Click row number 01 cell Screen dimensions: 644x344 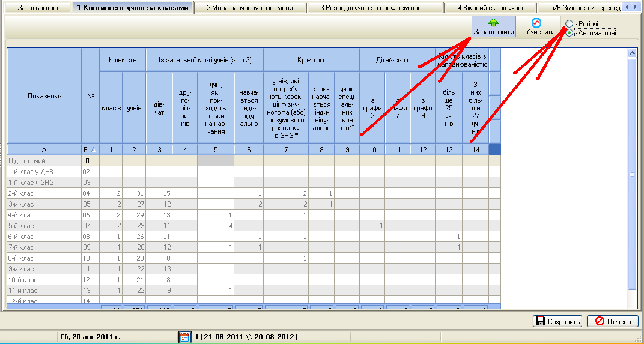coord(91,161)
